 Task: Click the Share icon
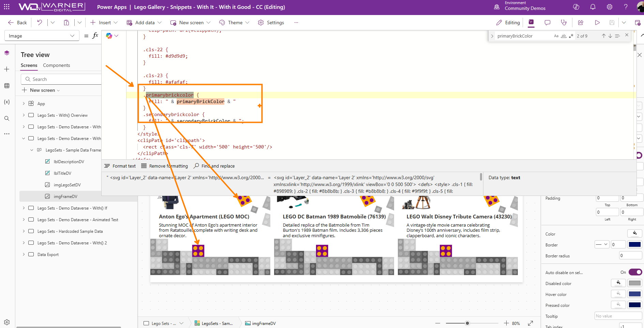(581, 23)
